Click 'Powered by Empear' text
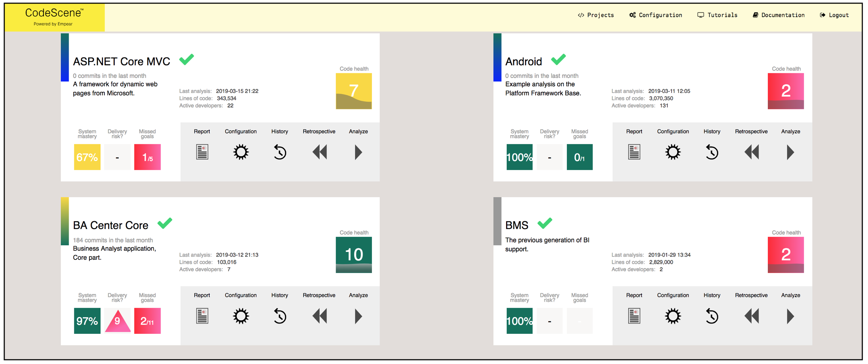The height and width of the screenshot is (364, 868). [53, 24]
